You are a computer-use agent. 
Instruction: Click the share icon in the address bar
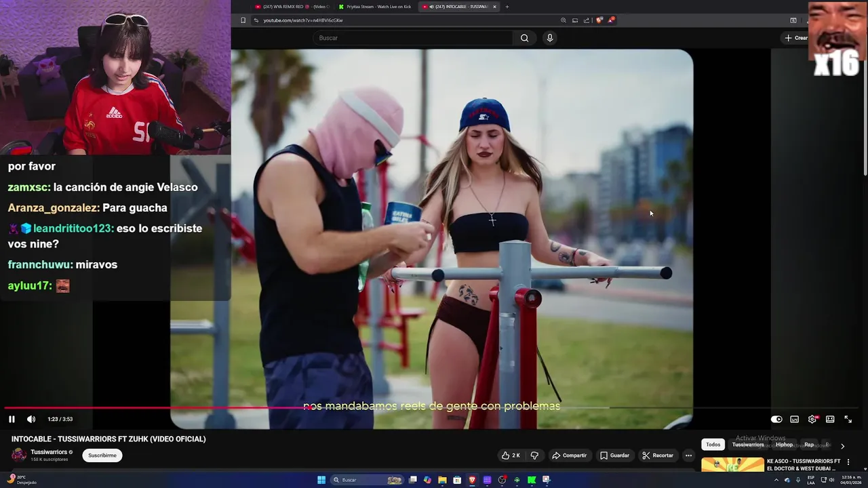[587, 20]
